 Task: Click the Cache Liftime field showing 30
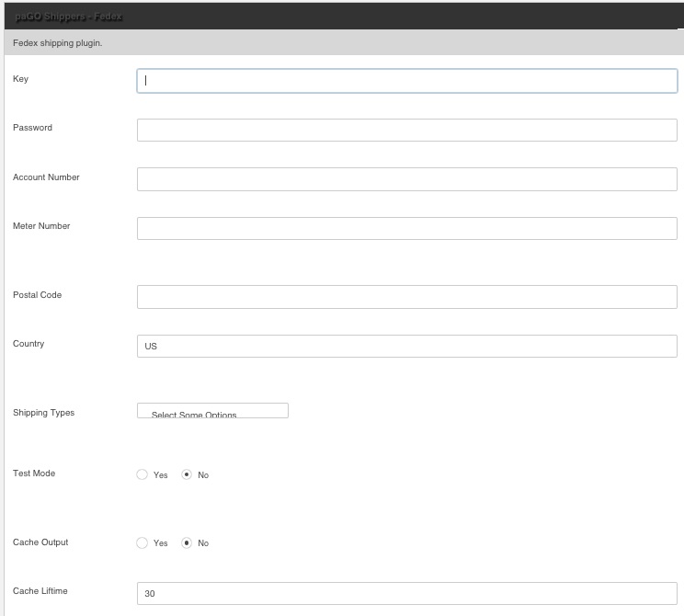(x=407, y=593)
